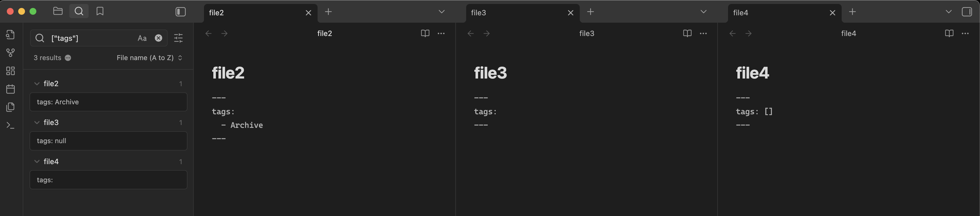Open more options in file3 pane
Screen dimensions: 980x216
[703, 33]
